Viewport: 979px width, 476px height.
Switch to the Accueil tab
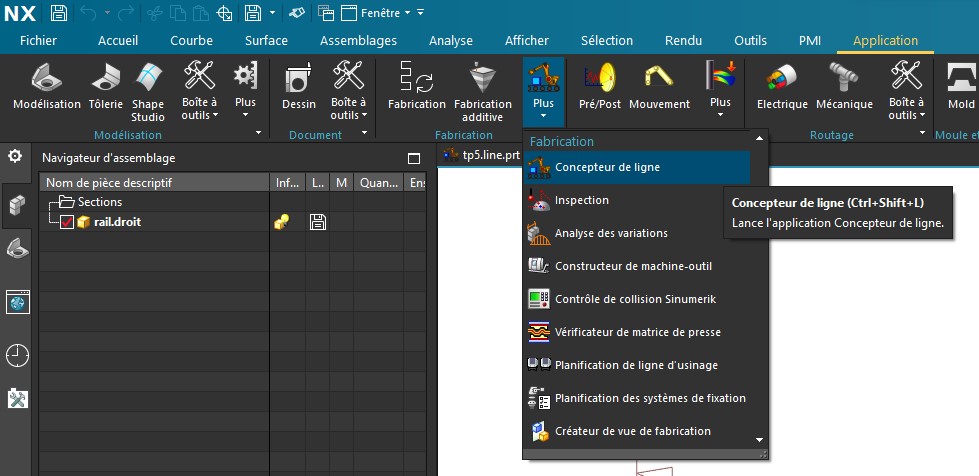[x=118, y=41]
